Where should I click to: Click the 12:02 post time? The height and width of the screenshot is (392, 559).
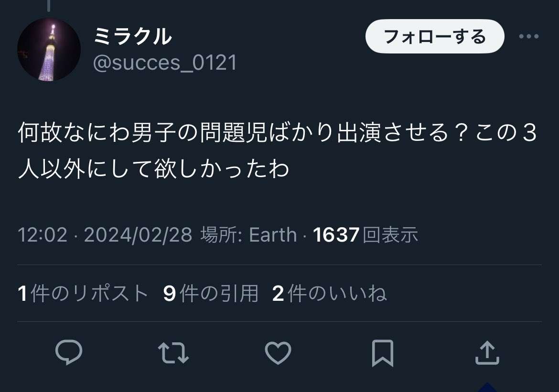coord(43,235)
